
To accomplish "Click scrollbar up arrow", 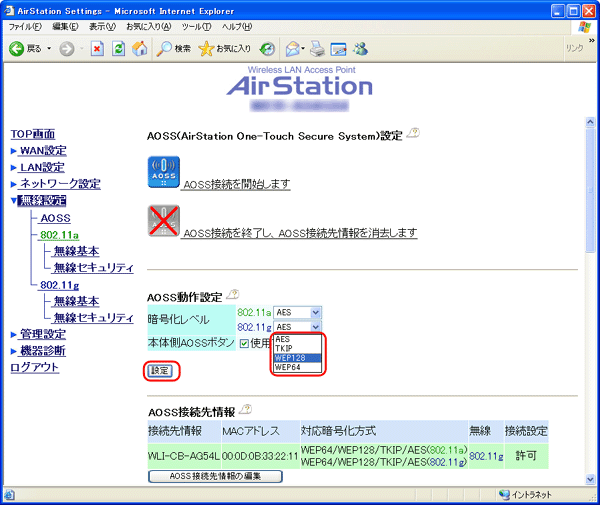I will [x=590, y=122].
